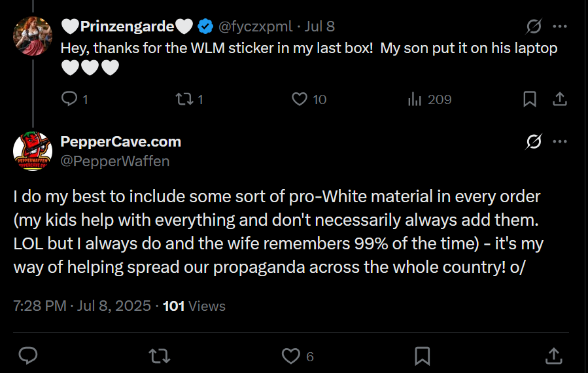Open Prinzengarde's profile picture
Viewport: 588px width, 373px height.
pyautogui.click(x=33, y=36)
